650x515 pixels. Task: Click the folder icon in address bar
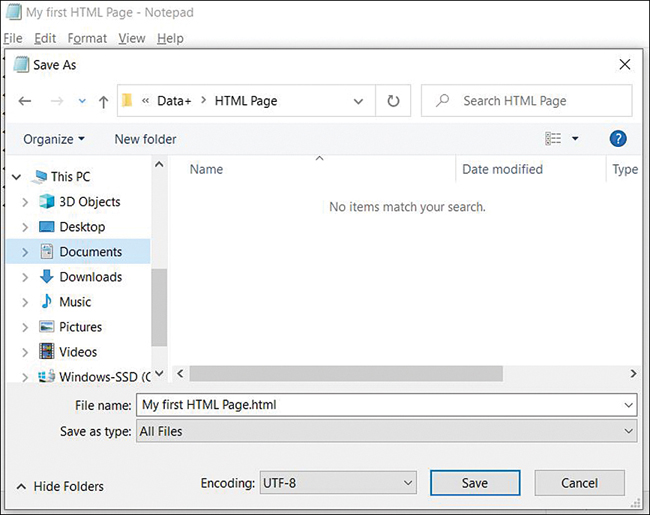(x=127, y=100)
